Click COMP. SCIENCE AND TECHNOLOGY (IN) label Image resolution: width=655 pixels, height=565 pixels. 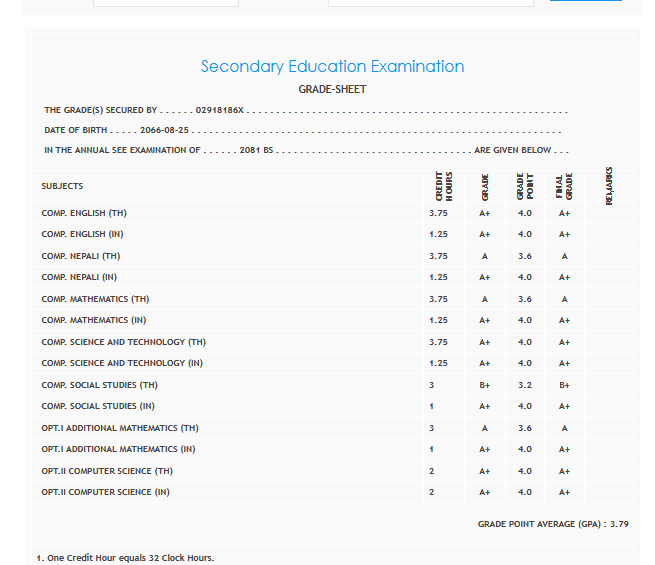[x=122, y=363]
